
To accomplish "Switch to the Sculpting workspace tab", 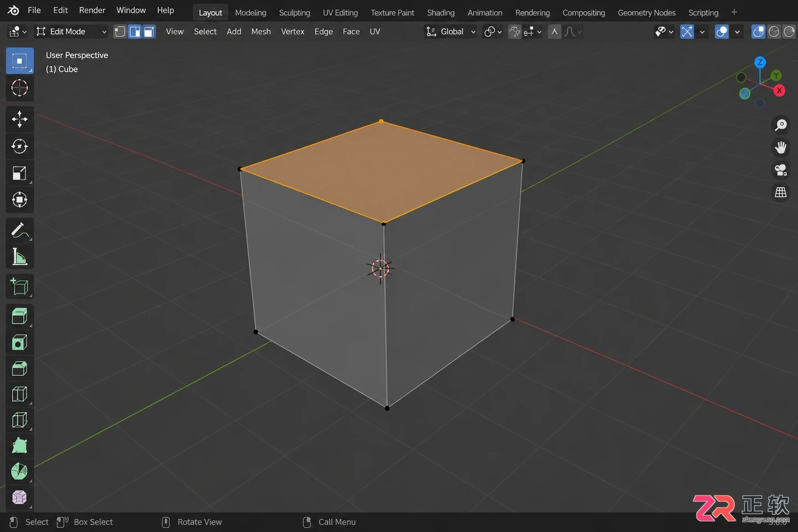I will pos(294,13).
